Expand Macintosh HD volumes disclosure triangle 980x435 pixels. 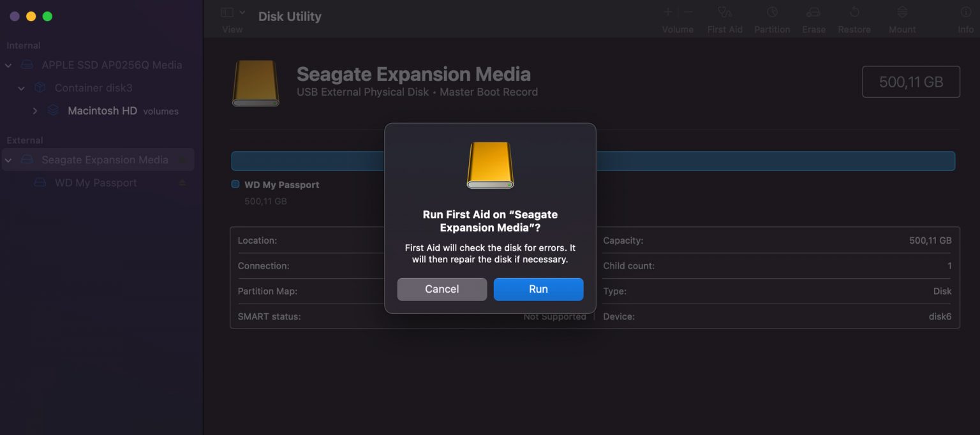coord(35,110)
